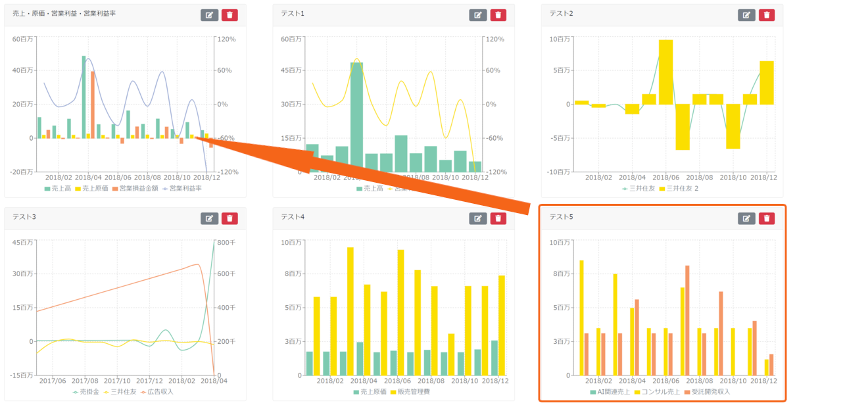Screen dimensions: 868x405
Task: Edit the テスト3 chart
Action: tap(209, 218)
